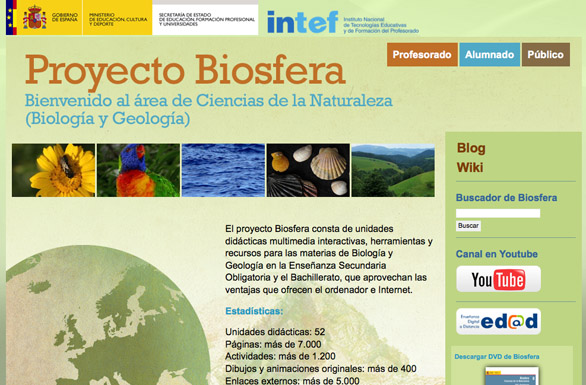Click the blue ocean water photo
The height and width of the screenshot is (385, 586).
click(x=223, y=170)
